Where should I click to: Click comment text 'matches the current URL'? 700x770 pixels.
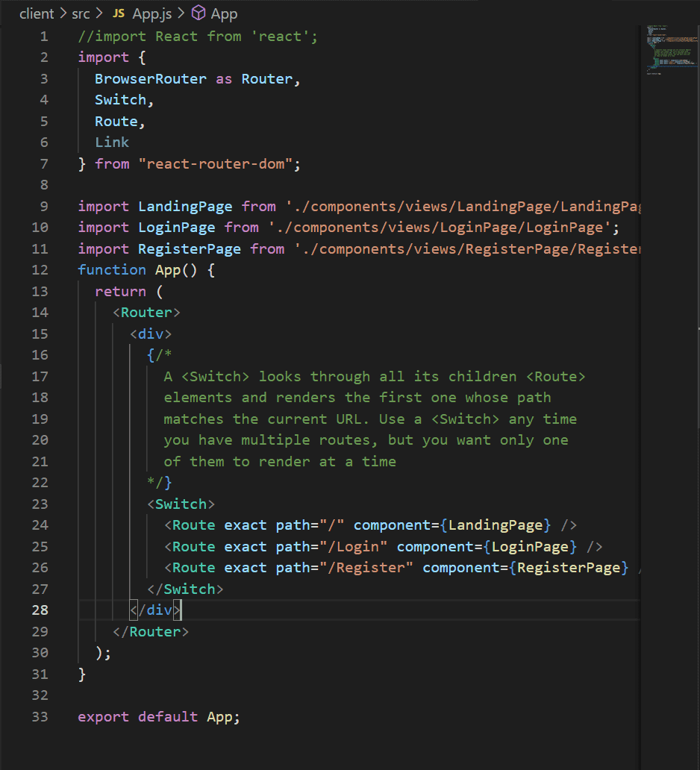[x=266, y=419]
